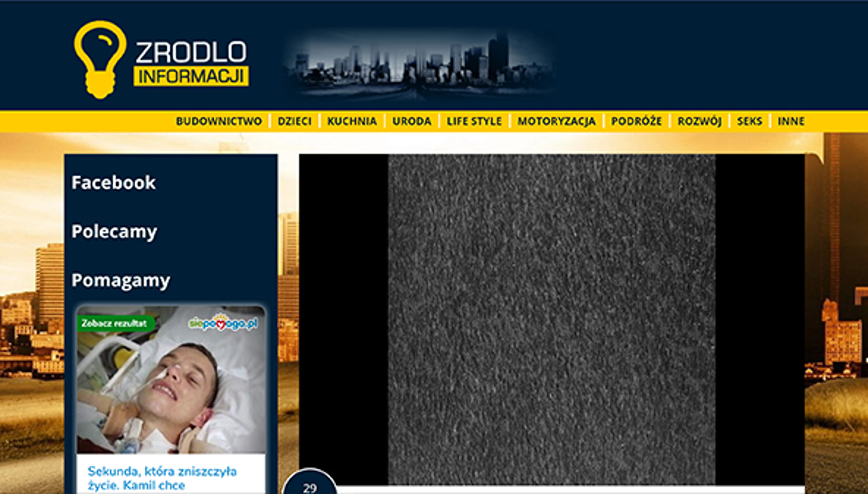
Task: Click the ZRODLO INFORMACJI logo text
Action: [191, 64]
